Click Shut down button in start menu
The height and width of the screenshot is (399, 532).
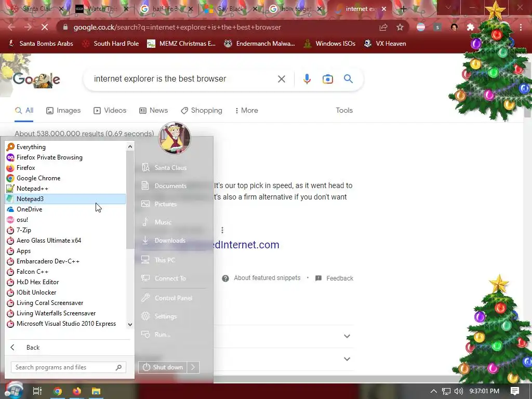(163, 367)
